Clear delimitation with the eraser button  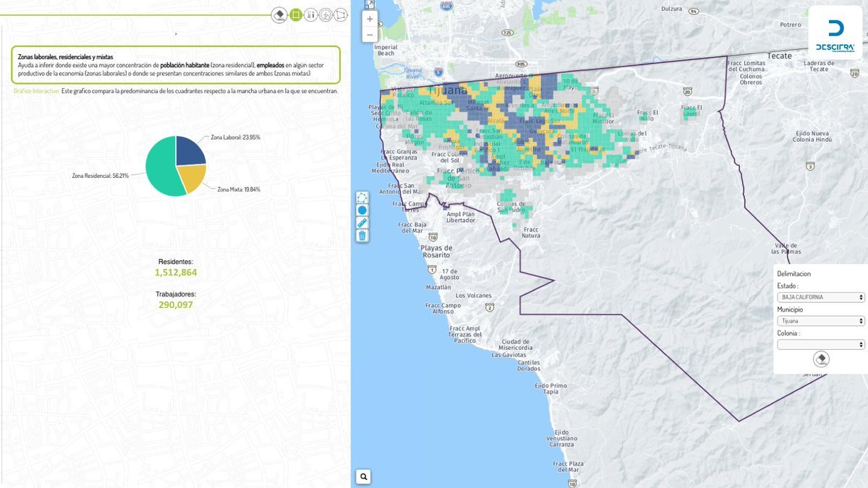tap(821, 359)
